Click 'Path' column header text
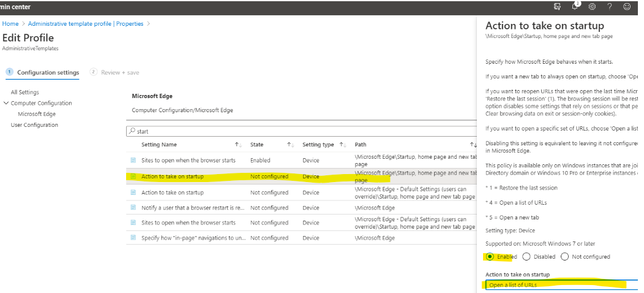The image size is (644, 293). click(x=361, y=145)
